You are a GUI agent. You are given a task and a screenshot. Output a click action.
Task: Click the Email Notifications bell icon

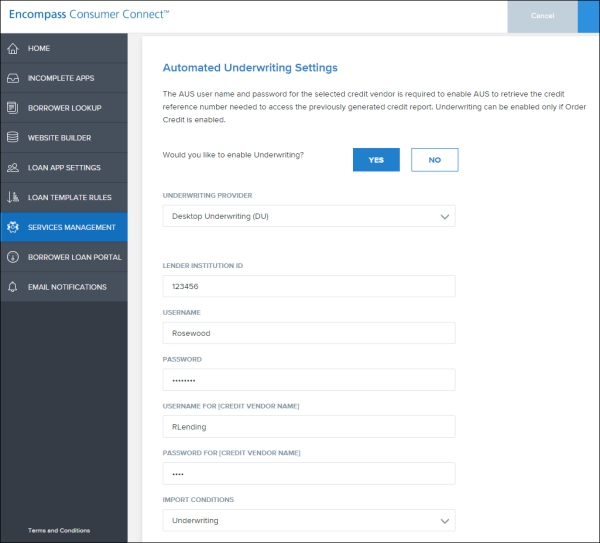pos(13,287)
